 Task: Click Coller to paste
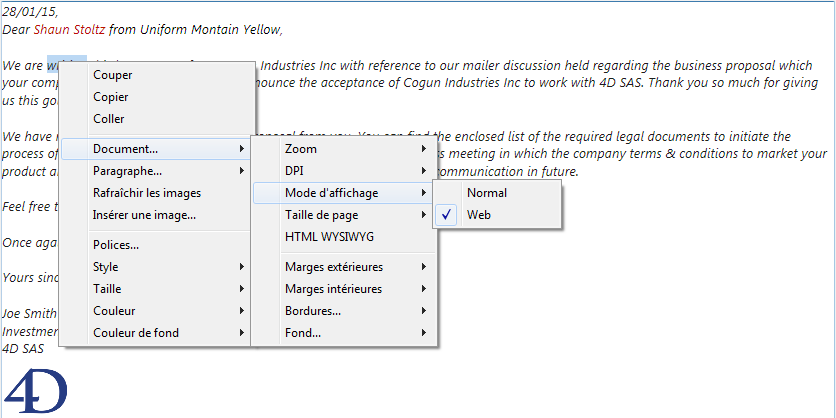coord(108,119)
